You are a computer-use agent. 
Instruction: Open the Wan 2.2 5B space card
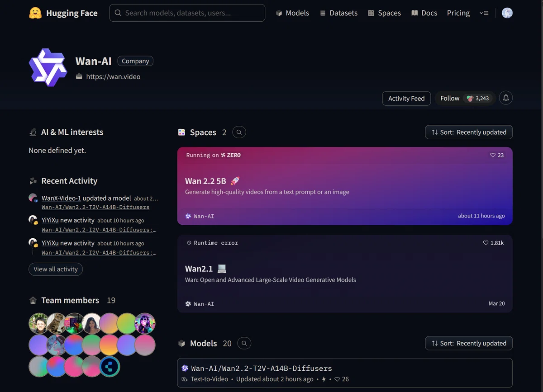(345, 186)
